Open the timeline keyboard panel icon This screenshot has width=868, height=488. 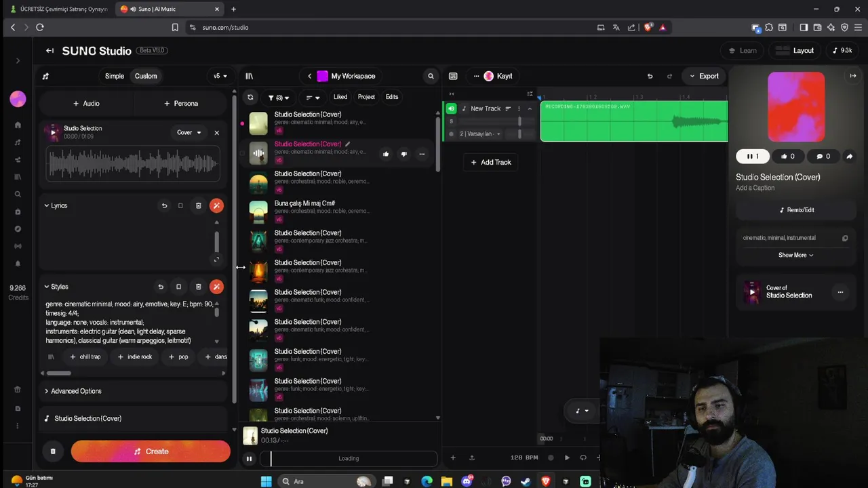[453, 76]
